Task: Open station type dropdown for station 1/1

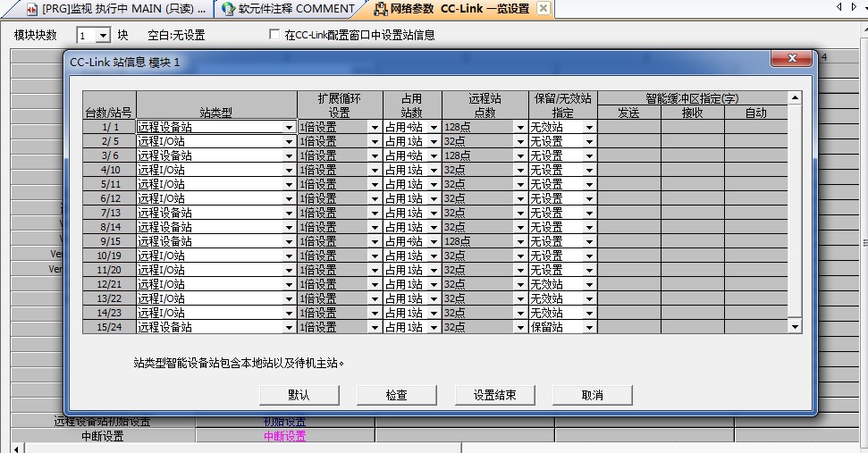Action: [x=289, y=128]
